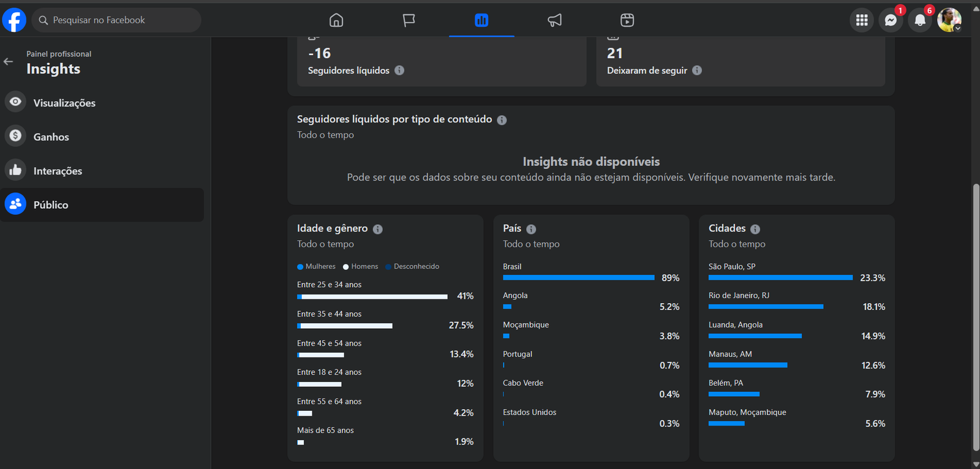Open the grid menu icon
Viewport: 980px width, 469px height.
tap(862, 20)
